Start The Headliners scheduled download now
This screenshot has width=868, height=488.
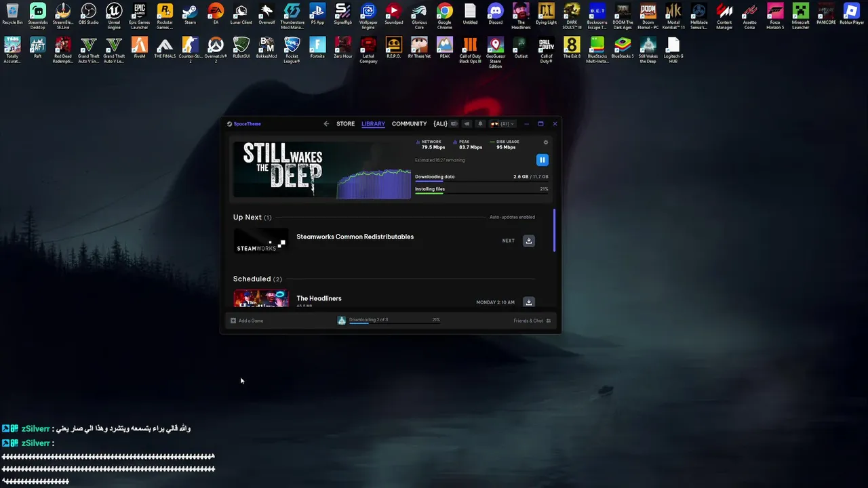pyautogui.click(x=529, y=302)
